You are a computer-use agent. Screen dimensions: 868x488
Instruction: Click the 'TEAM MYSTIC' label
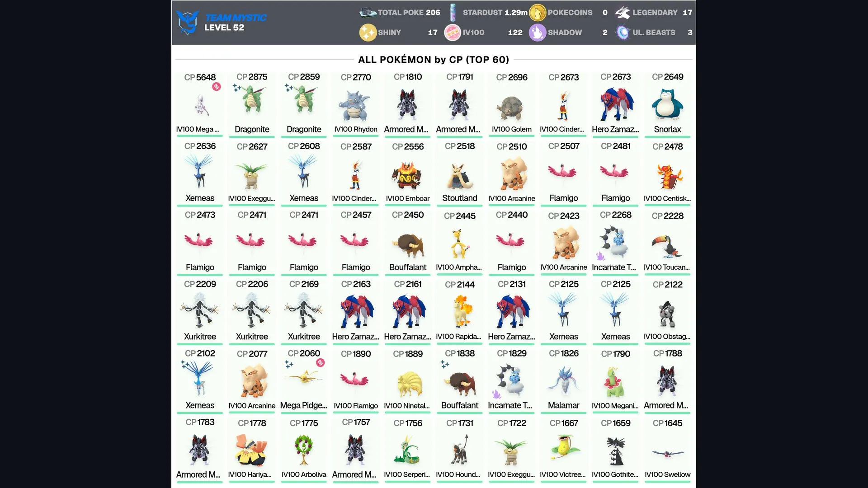pos(236,18)
